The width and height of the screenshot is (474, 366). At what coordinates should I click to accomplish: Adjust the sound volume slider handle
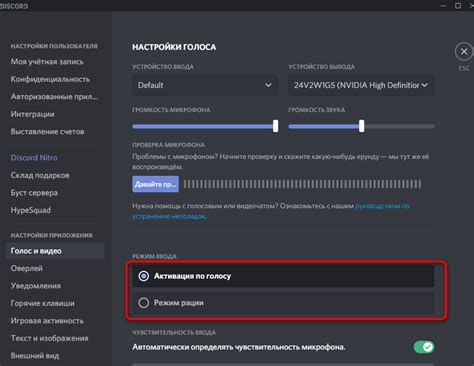362,126
